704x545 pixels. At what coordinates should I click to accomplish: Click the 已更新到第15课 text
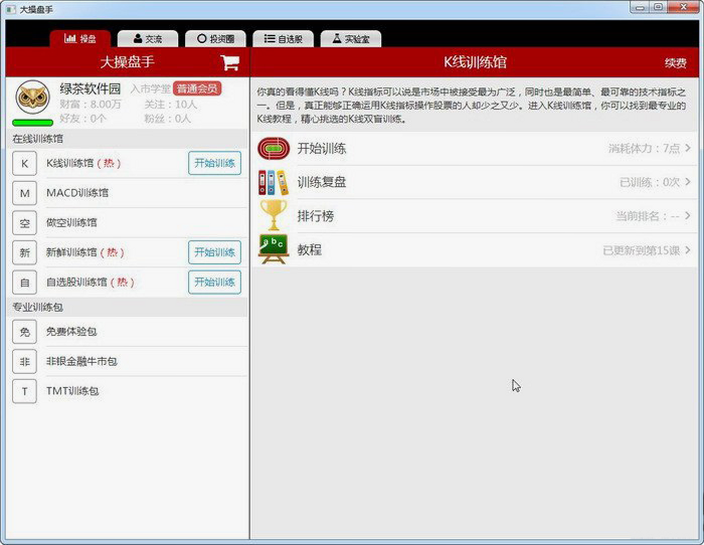click(642, 250)
